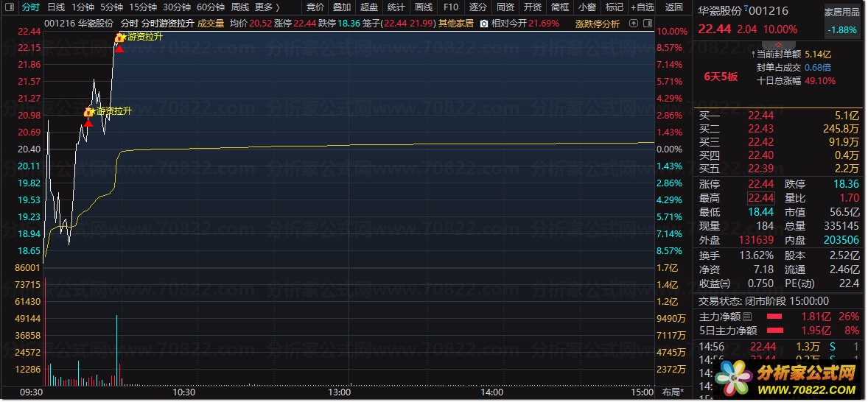Click the camera snapshot icon
Viewport: 868px width, 402px height.
click(x=484, y=24)
